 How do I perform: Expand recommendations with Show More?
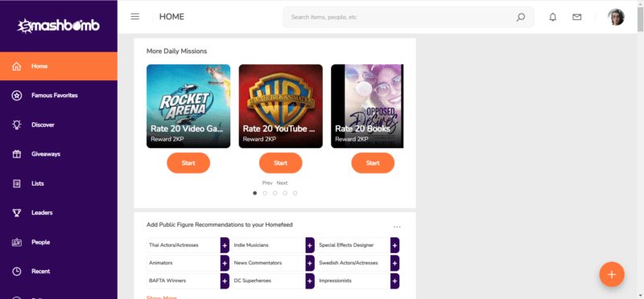point(162,297)
